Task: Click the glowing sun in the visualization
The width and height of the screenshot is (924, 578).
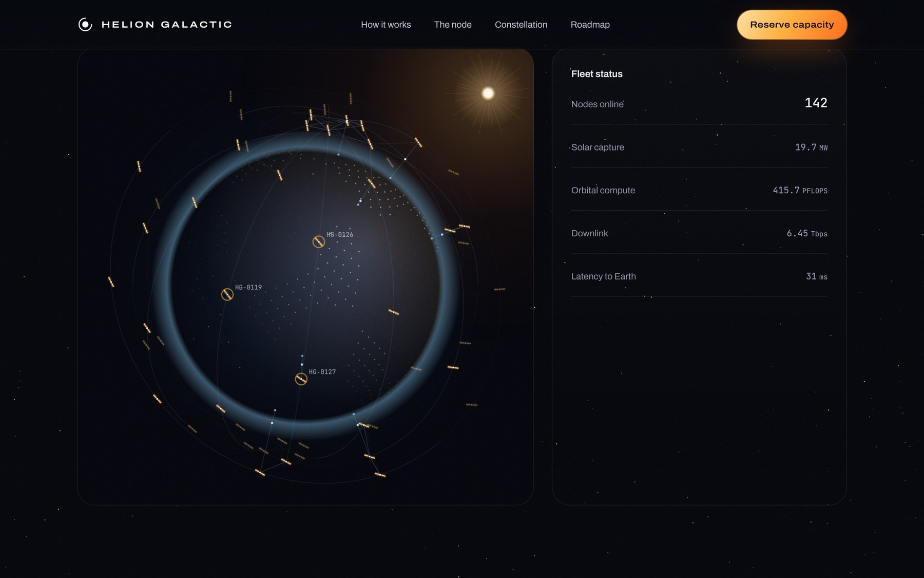Action: click(x=488, y=93)
